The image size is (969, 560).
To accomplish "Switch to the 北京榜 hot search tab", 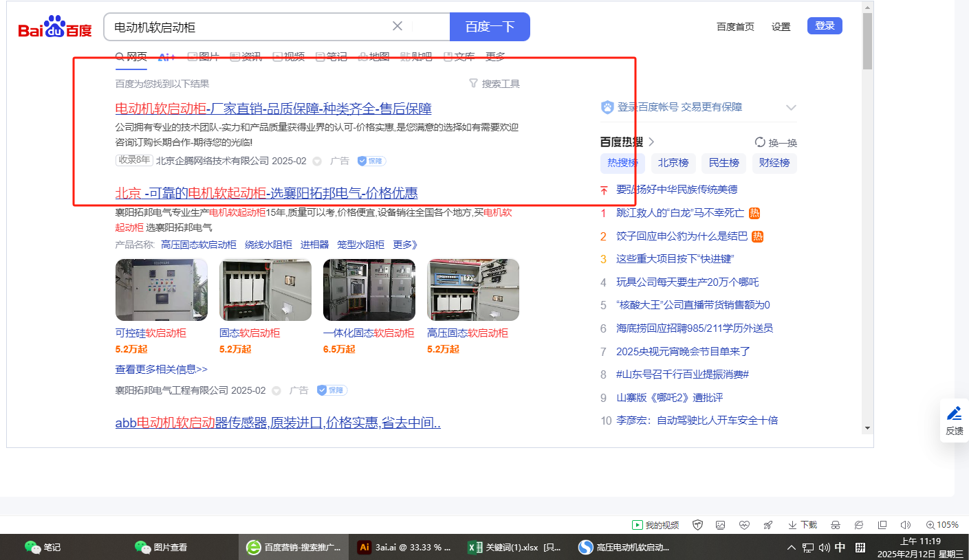I will click(673, 163).
